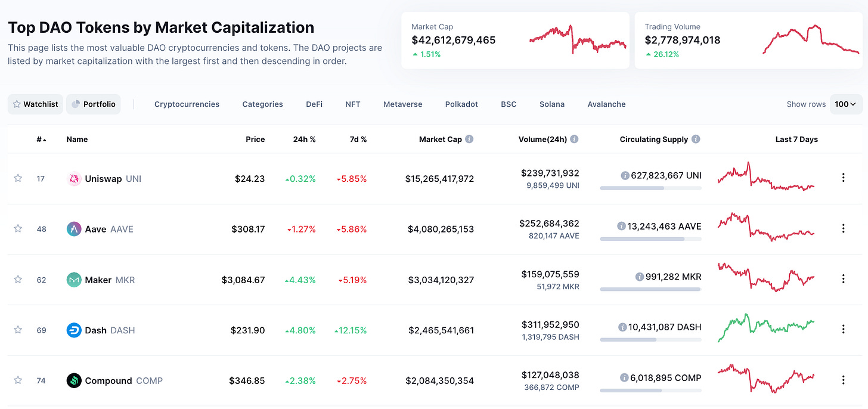Open Dash green 7-day sparkline chart
Image resolution: width=868 pixels, height=409 pixels.
coord(766,327)
